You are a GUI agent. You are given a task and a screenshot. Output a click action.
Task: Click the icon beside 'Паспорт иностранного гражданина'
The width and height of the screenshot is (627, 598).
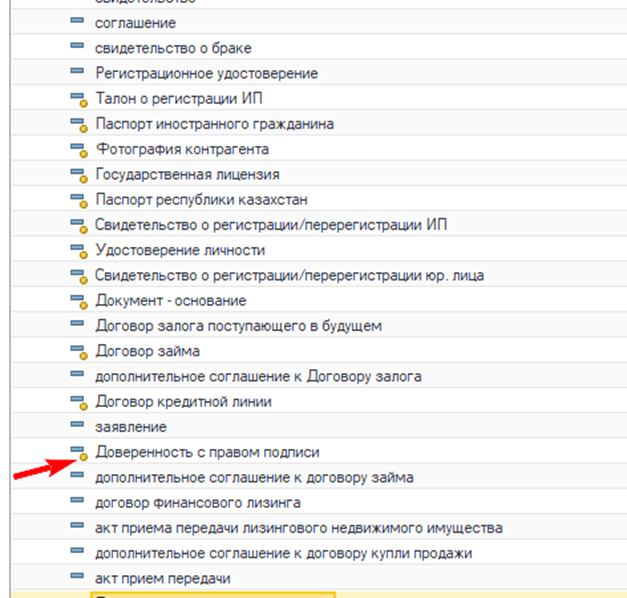(x=79, y=125)
